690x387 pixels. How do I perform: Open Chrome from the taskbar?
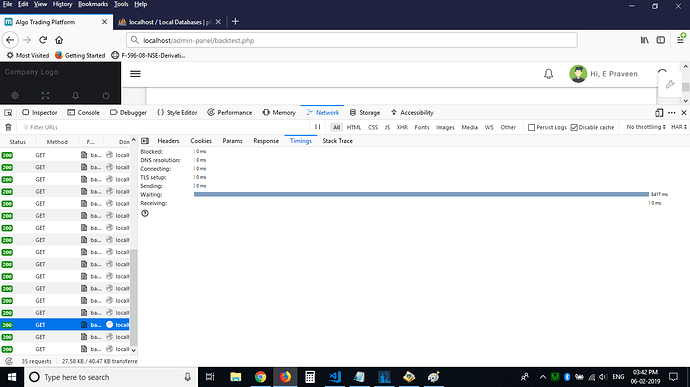(x=261, y=377)
